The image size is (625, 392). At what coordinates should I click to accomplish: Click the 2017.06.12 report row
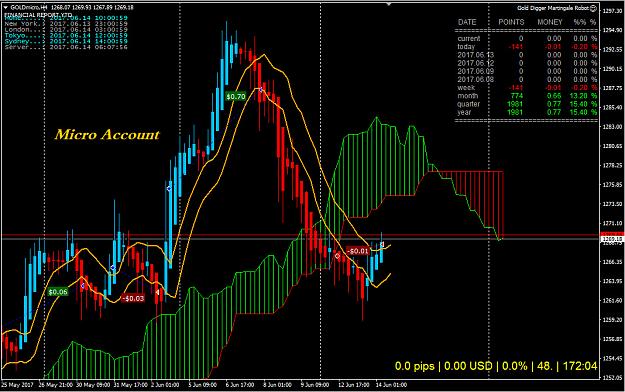(527, 63)
